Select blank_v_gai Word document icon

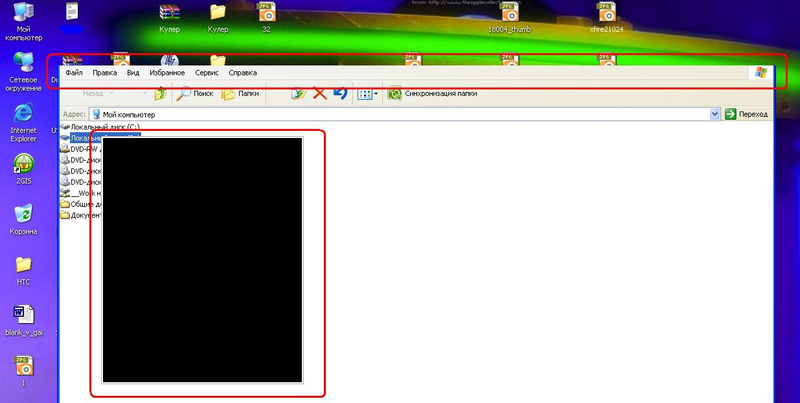click(24, 321)
